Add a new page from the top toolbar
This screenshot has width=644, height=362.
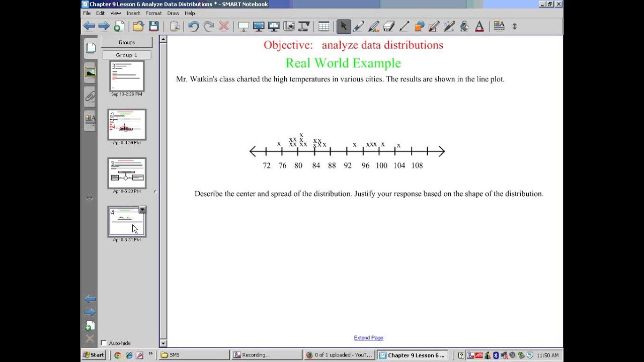[x=119, y=26]
